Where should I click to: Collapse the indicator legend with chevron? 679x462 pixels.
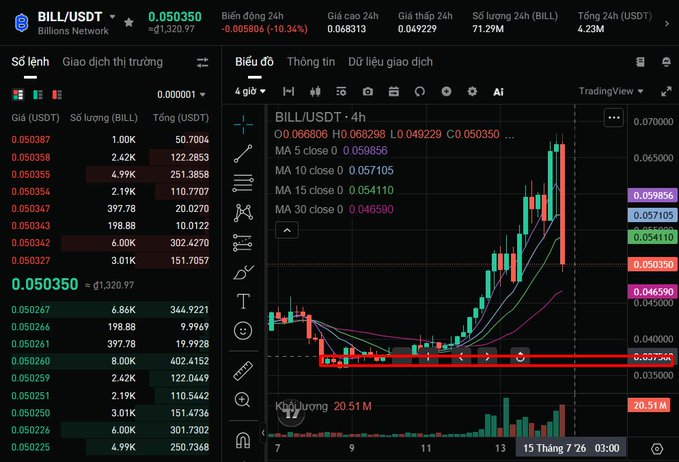(287, 230)
